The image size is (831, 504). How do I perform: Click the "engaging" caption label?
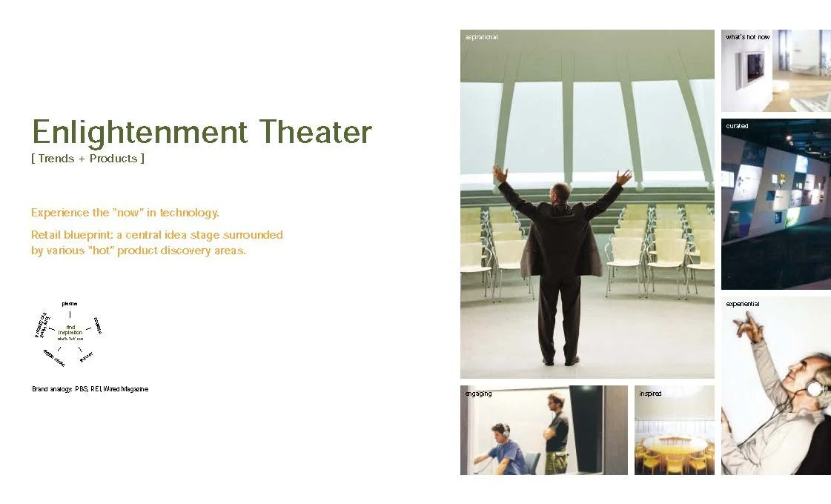tap(478, 394)
